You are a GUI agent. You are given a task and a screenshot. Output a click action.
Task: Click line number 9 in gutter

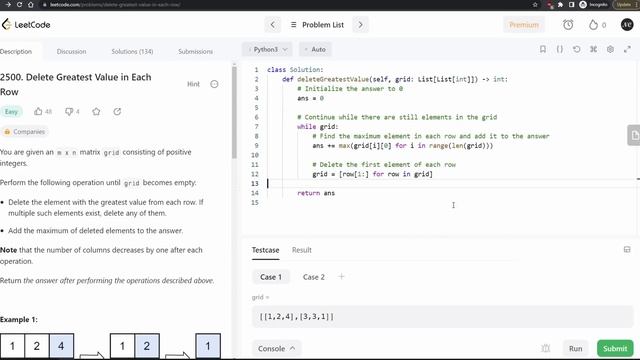(256, 146)
